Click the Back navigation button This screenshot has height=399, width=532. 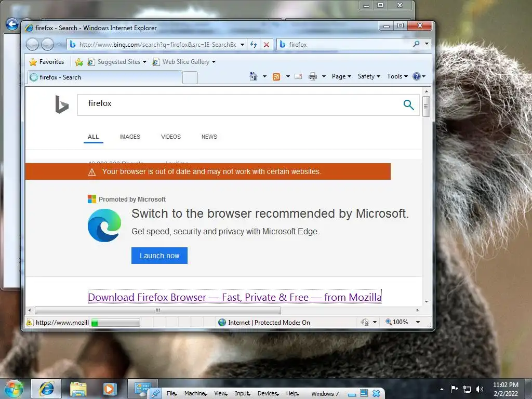pos(33,44)
